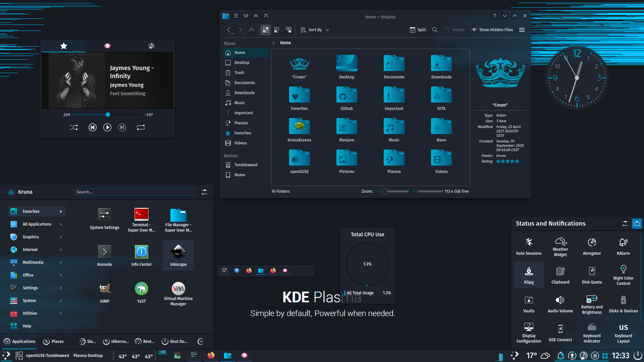Launch YaST from launcher favorites
Viewport: 644px width, 362px height.
coord(141,292)
